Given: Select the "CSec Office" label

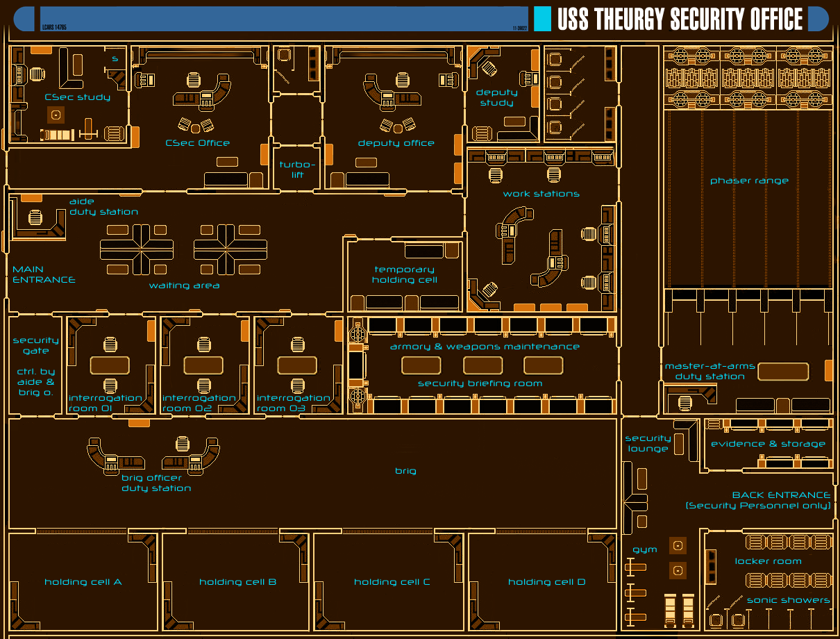Looking at the screenshot, I should [x=198, y=143].
